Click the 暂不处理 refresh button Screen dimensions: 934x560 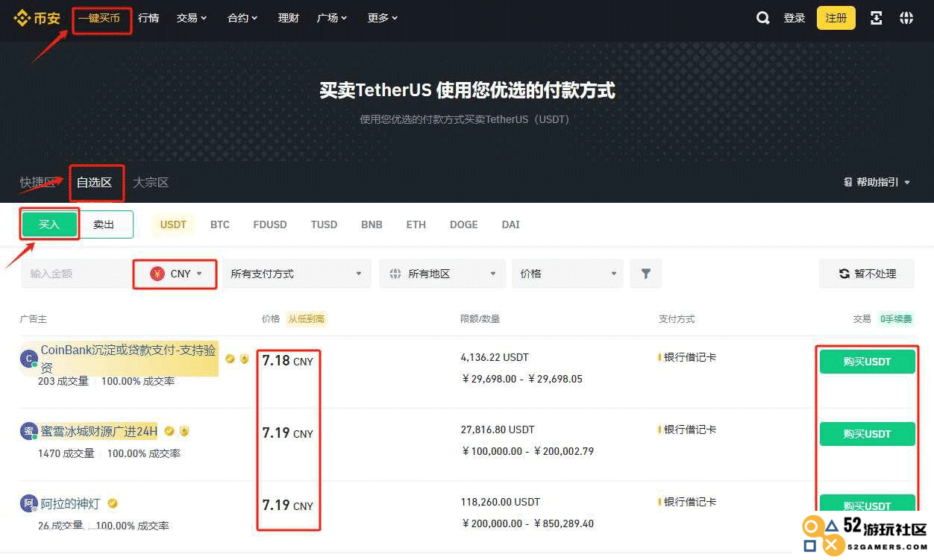tap(867, 274)
